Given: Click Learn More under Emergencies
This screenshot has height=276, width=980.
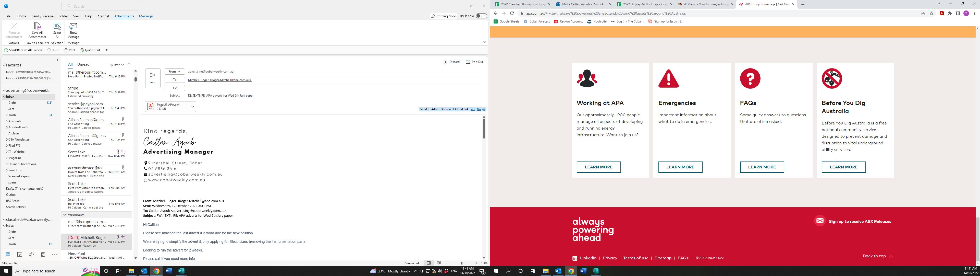Looking at the screenshot, I should click(x=680, y=167).
